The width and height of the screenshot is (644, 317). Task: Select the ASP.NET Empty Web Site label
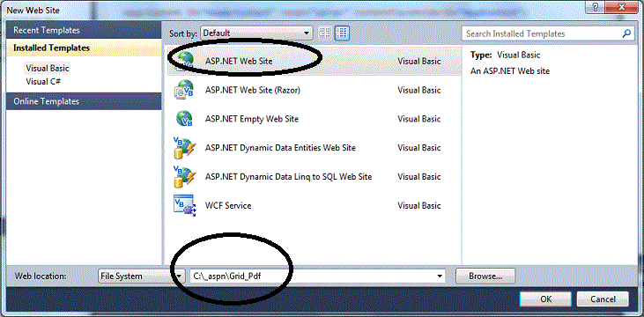tap(252, 119)
